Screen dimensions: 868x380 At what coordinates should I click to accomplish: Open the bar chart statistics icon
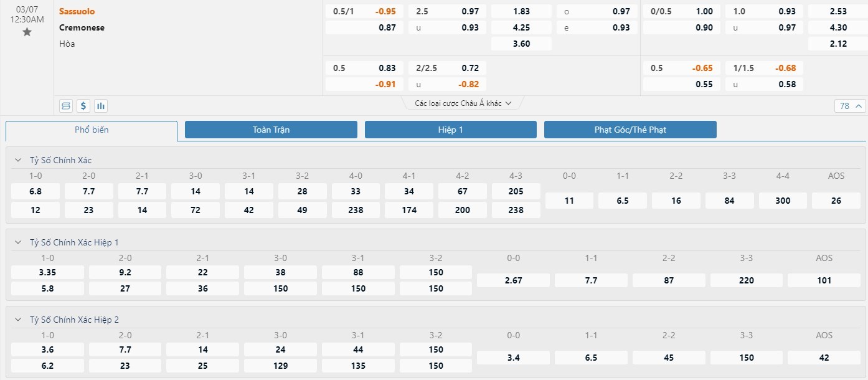(101, 106)
